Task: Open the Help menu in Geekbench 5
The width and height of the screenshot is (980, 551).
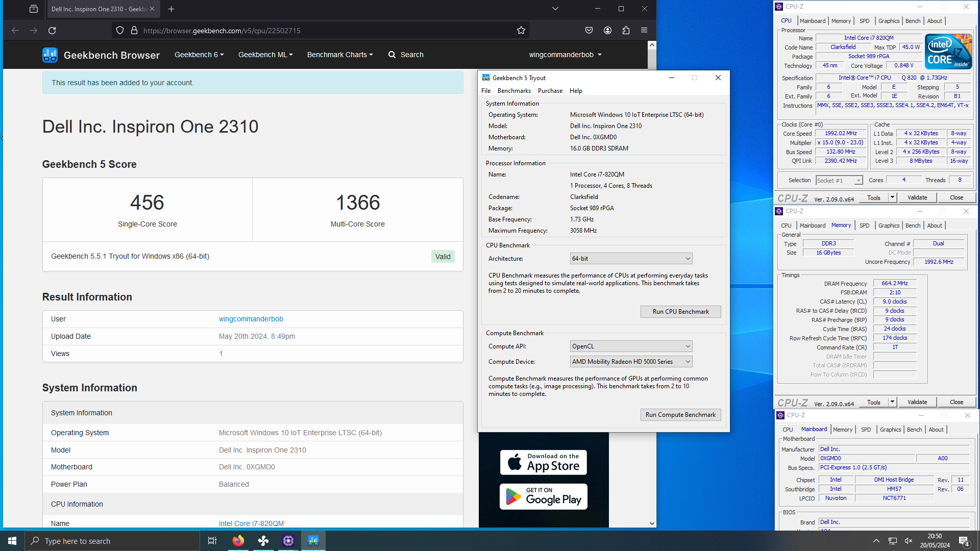Action: pyautogui.click(x=576, y=91)
